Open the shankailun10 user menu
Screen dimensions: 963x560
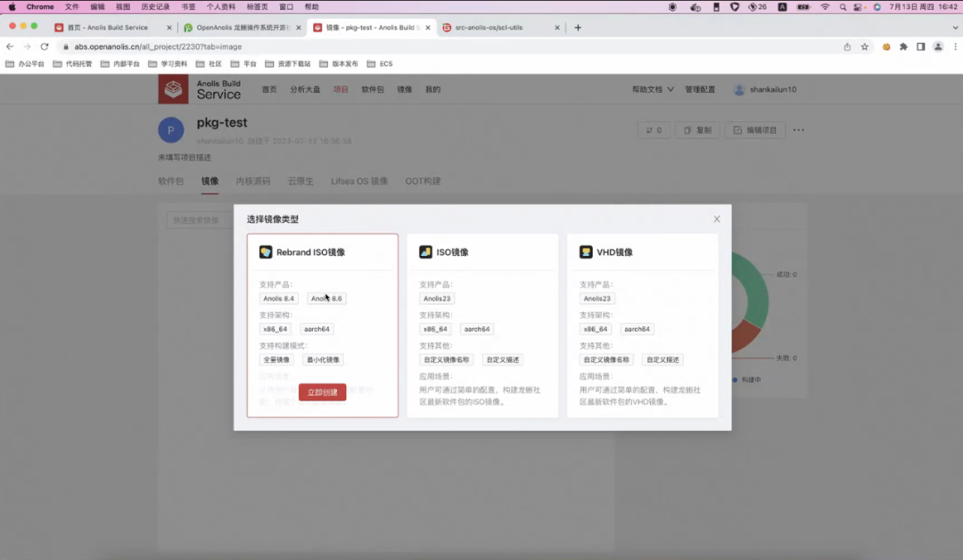click(765, 90)
